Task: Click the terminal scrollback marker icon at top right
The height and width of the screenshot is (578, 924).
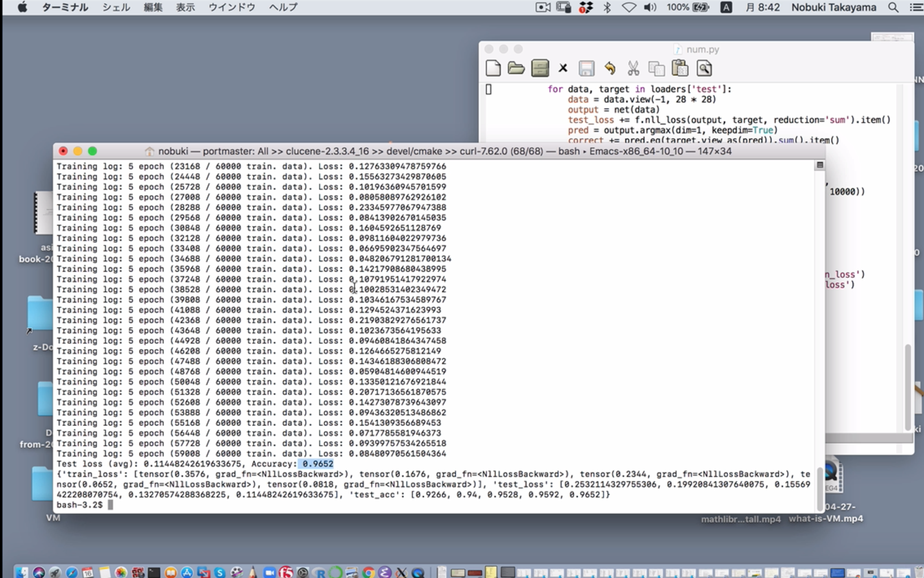Action: point(820,165)
